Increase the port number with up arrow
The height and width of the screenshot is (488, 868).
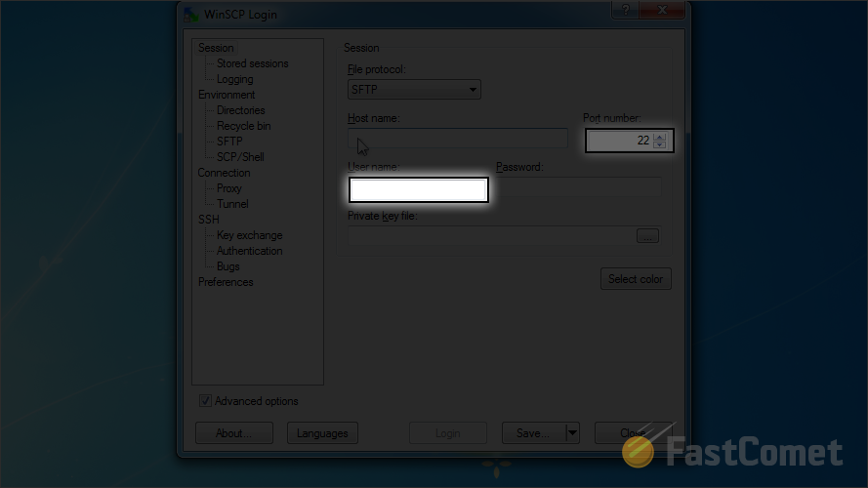click(x=659, y=137)
